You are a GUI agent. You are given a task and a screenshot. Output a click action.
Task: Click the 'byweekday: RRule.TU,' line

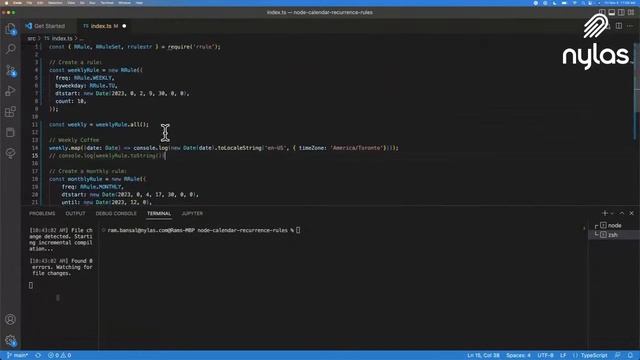pos(87,86)
